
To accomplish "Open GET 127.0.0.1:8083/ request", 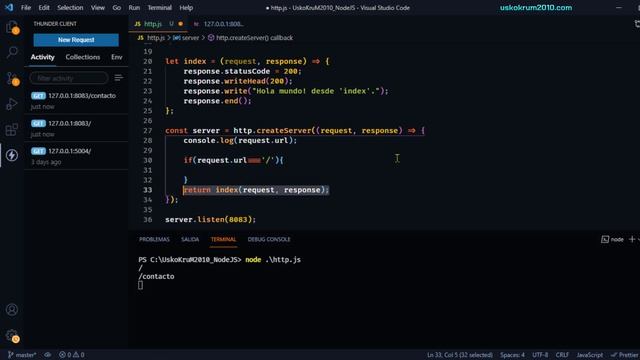I will [76, 129].
